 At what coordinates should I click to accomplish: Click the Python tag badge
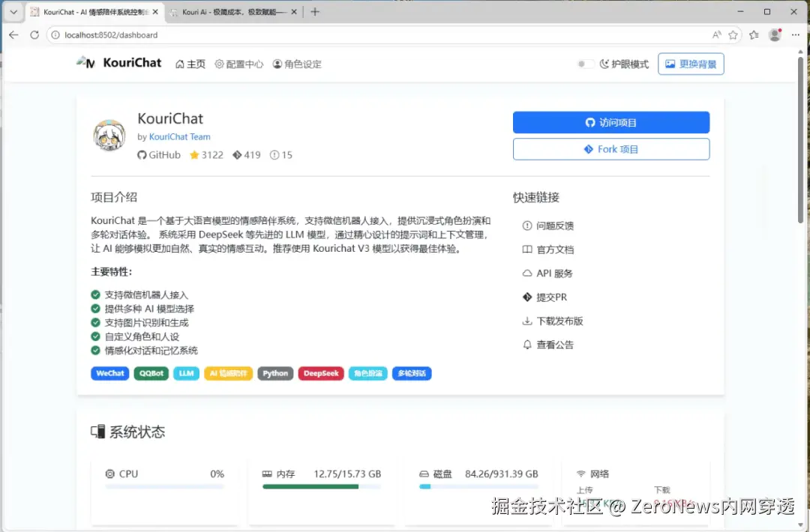[x=275, y=373]
